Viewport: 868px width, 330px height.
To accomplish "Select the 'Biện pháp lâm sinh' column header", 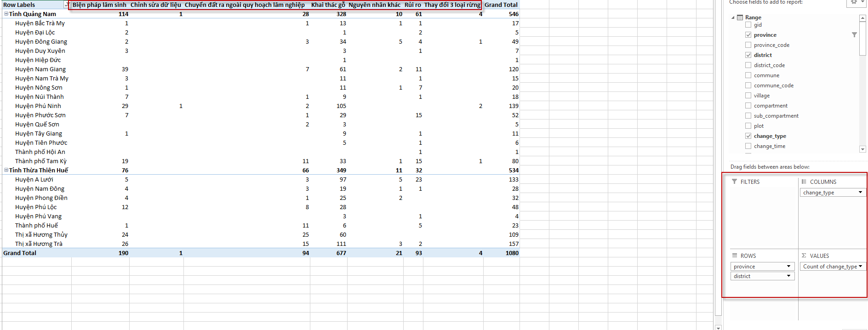I will [99, 5].
